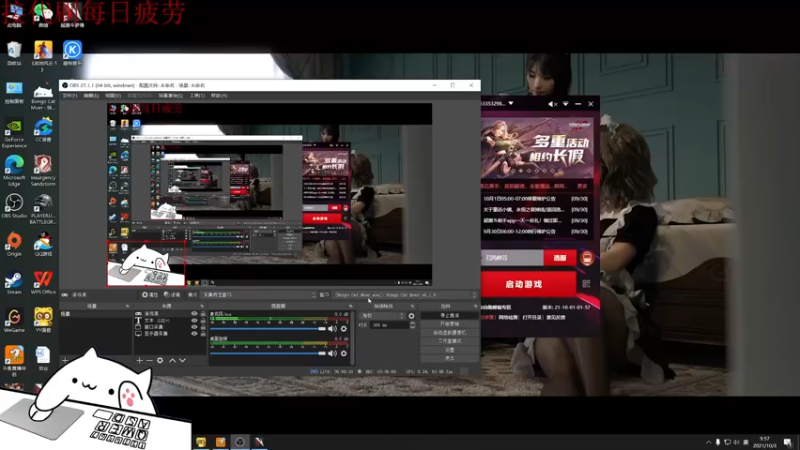Pop out the audio mixer dock icon
This screenshot has width=800, height=450.
coord(351,306)
